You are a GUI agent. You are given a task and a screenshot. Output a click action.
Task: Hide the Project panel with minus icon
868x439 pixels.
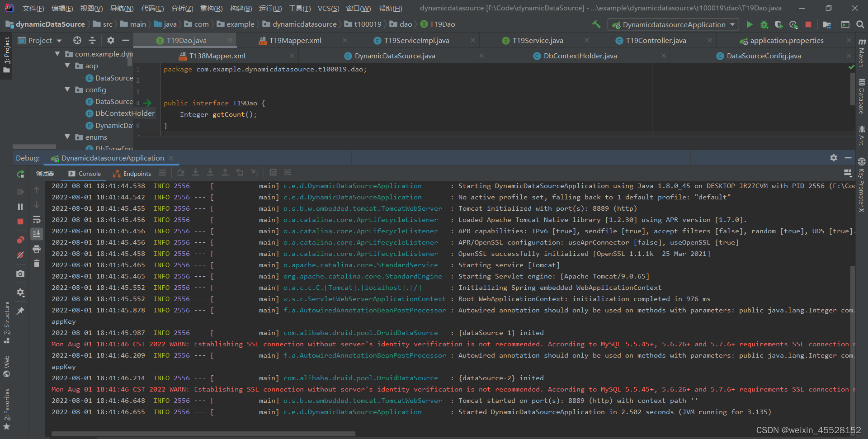point(126,40)
